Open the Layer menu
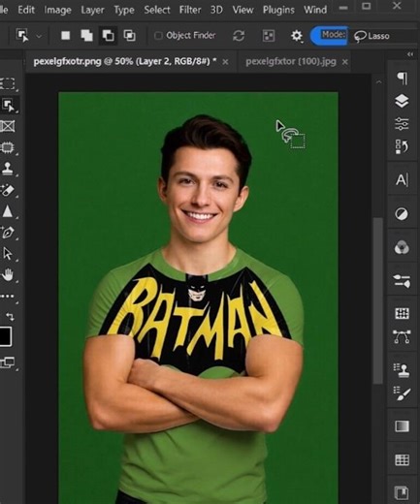Image resolution: width=420 pixels, height=504 pixels. [x=92, y=10]
